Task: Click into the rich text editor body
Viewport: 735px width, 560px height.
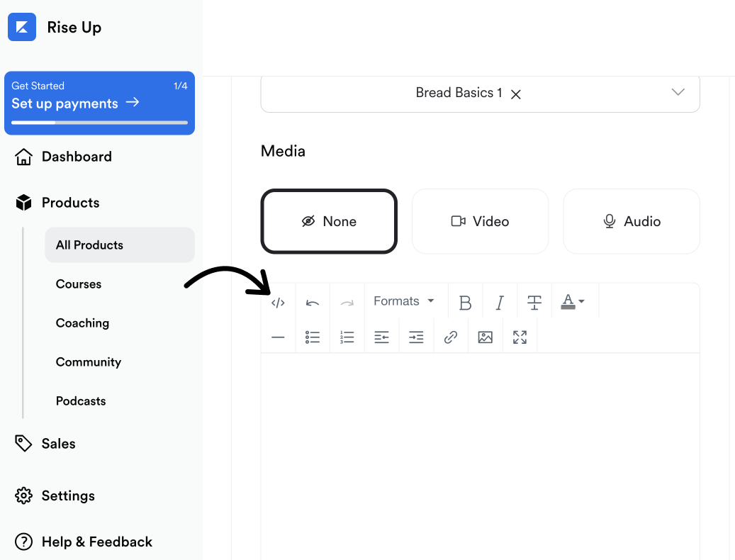Action: pos(480,456)
